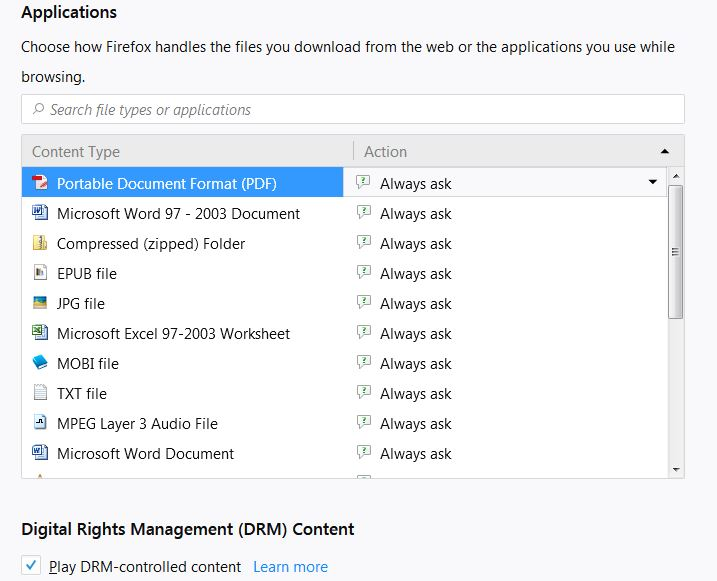Click the JPG file picture icon

click(x=40, y=303)
